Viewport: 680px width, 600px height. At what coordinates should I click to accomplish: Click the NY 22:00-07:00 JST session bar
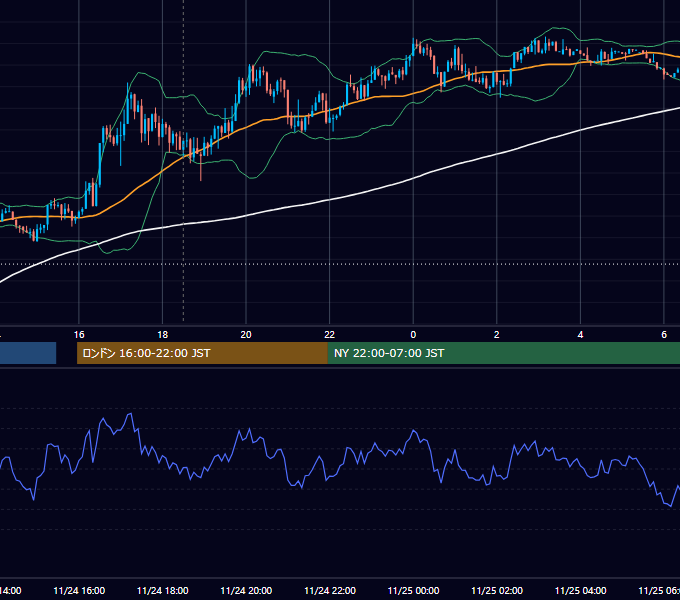pos(503,353)
